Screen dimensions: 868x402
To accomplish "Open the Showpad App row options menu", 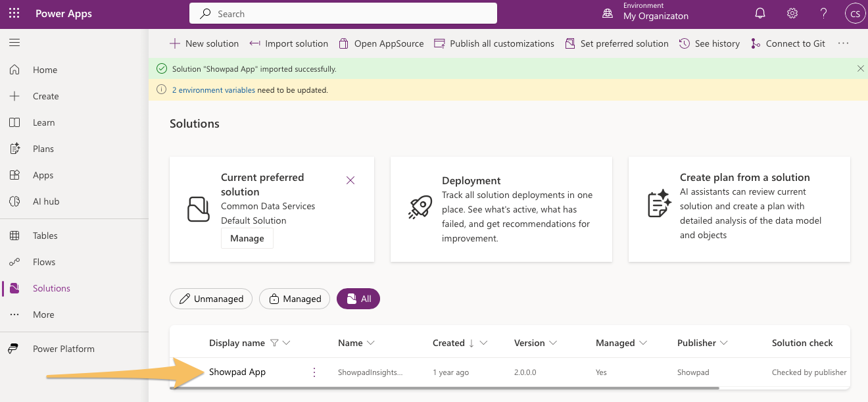I will 314,372.
